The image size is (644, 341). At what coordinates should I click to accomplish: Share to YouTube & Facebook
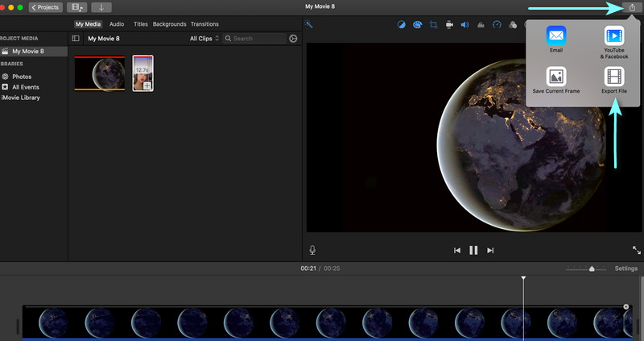(x=614, y=43)
